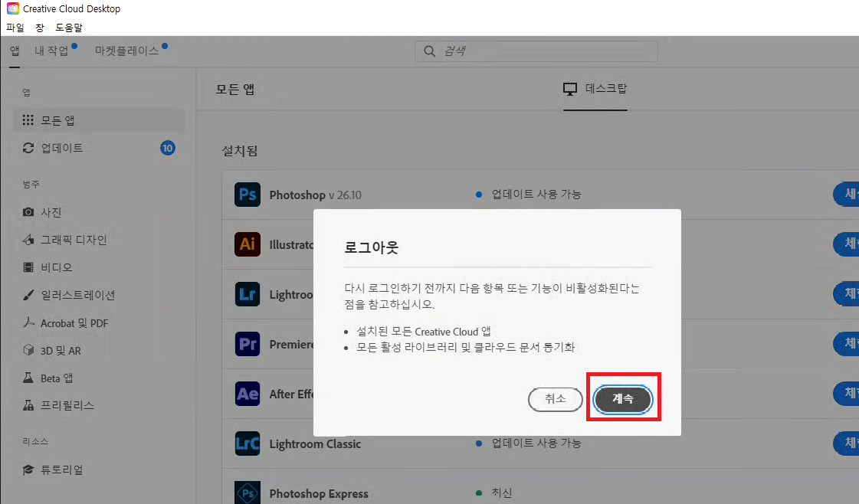Open the 파일 menu
Viewport: 859px width, 504px height.
click(x=15, y=28)
